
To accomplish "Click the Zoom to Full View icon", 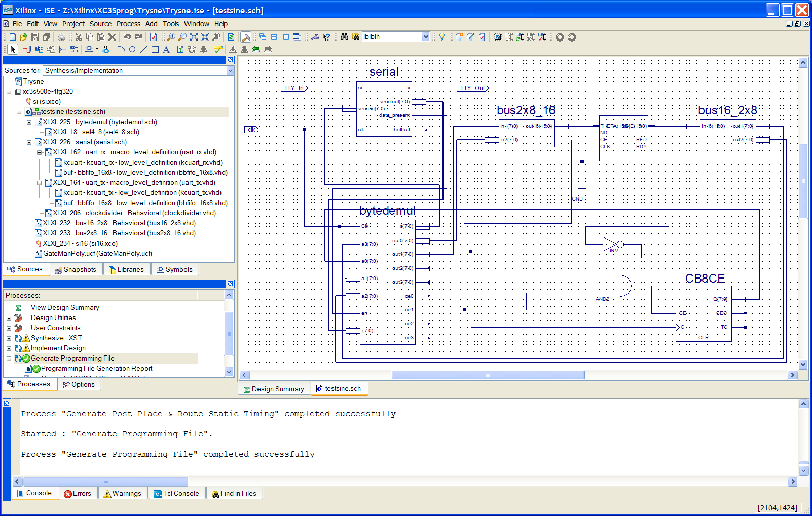I will pos(194,37).
